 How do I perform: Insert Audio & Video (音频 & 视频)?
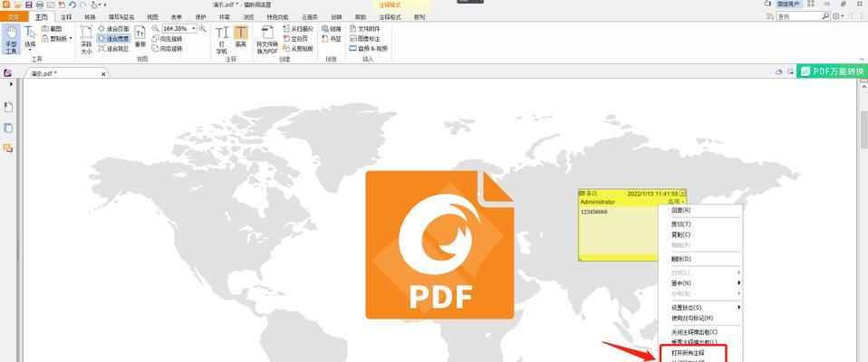point(369,49)
